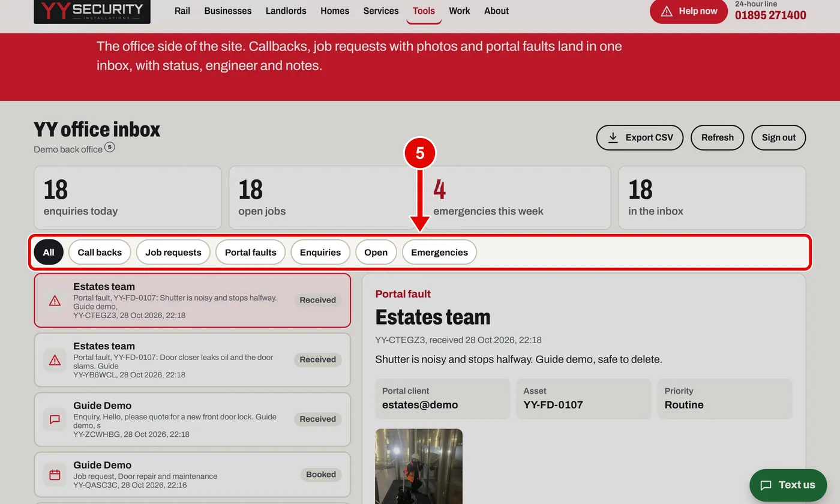Show only Open items
This screenshot has width=840, height=504.
coord(376,252)
